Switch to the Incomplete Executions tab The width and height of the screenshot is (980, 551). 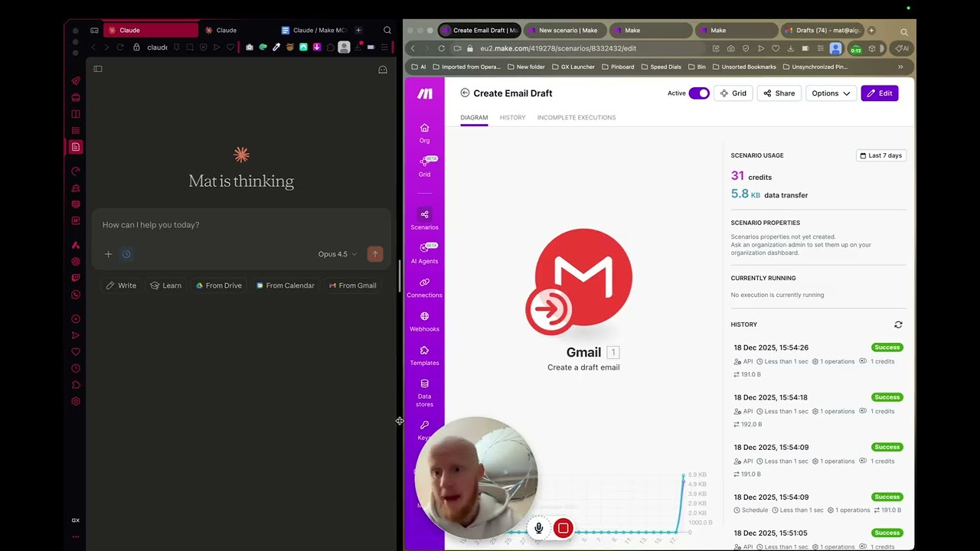[577, 118]
